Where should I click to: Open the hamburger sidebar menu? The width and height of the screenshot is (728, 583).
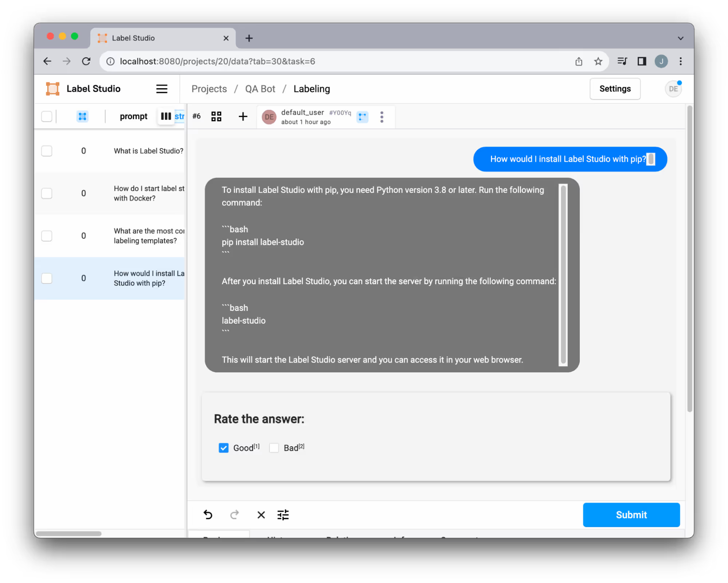tap(162, 89)
